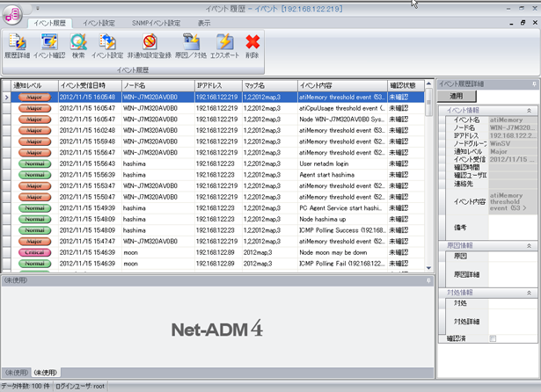The height and width of the screenshot is (392, 541).
Task: Click timestamp 2012/11/15 16:02:48
Action: coord(87,130)
